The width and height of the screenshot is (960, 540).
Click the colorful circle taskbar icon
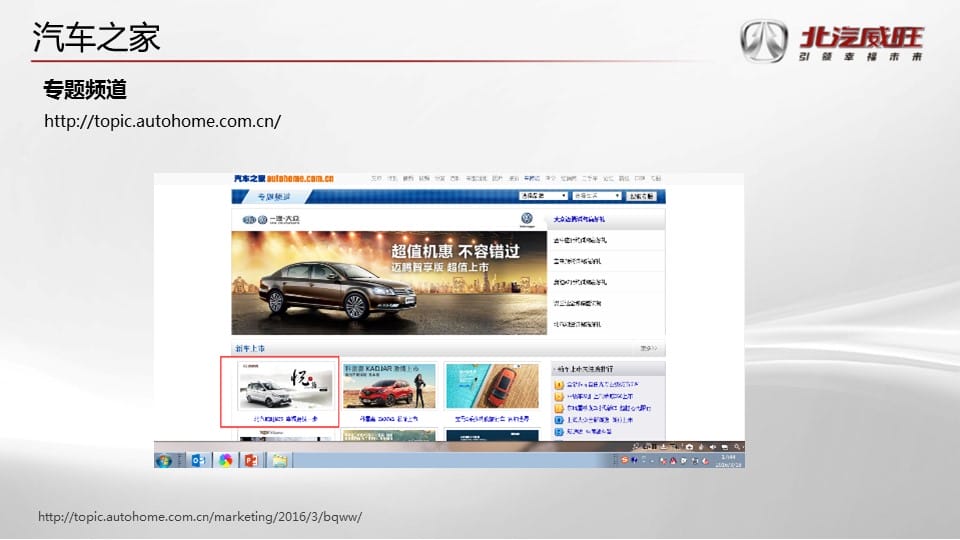[226, 460]
